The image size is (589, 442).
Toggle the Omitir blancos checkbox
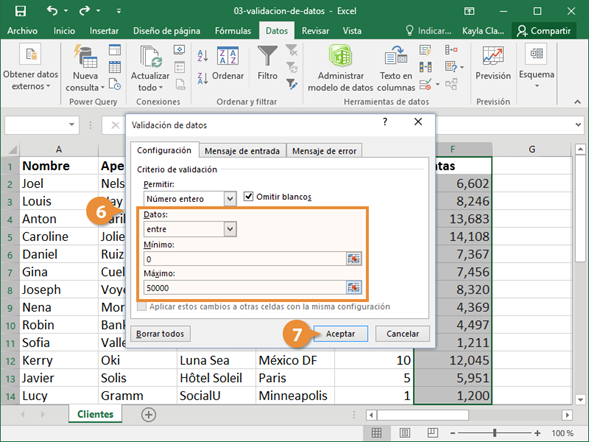(248, 196)
